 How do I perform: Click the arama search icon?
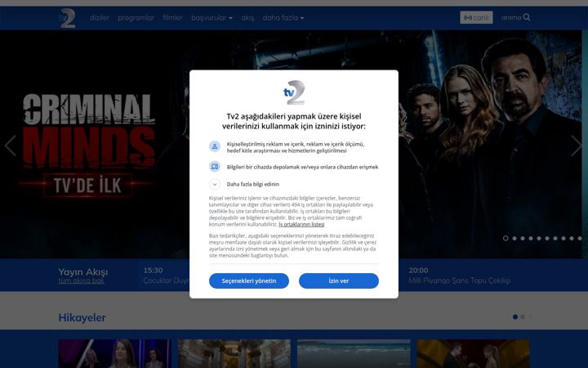527,17
